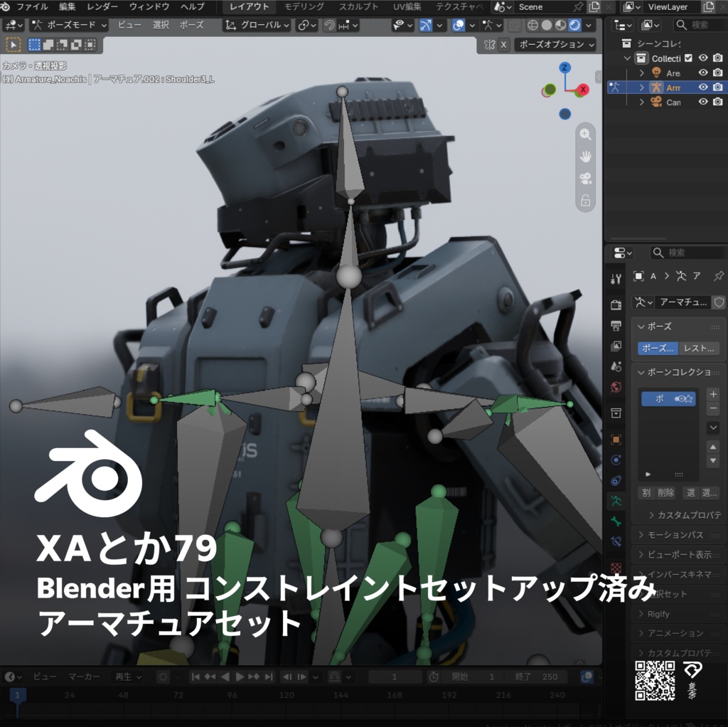Screen dimensions: 728x727
Task: Click the Blender logo menu icon
Action: [x=5, y=6]
